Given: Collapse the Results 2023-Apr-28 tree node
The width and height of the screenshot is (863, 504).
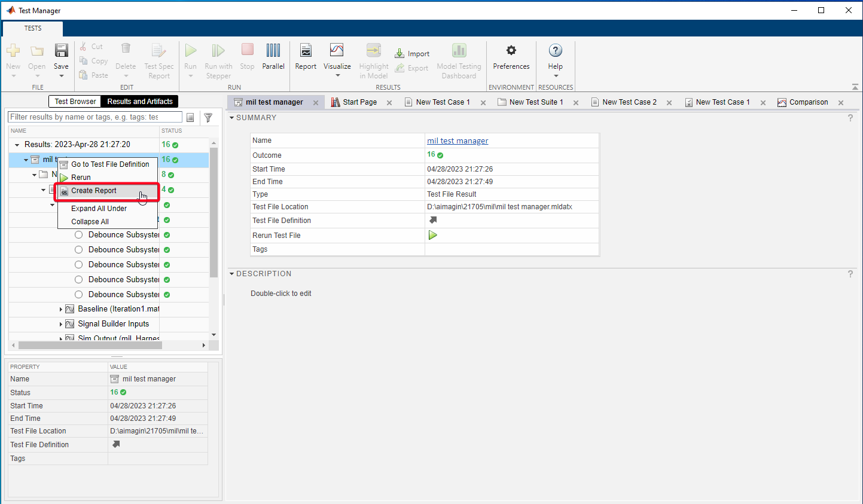Looking at the screenshot, I should [17, 145].
